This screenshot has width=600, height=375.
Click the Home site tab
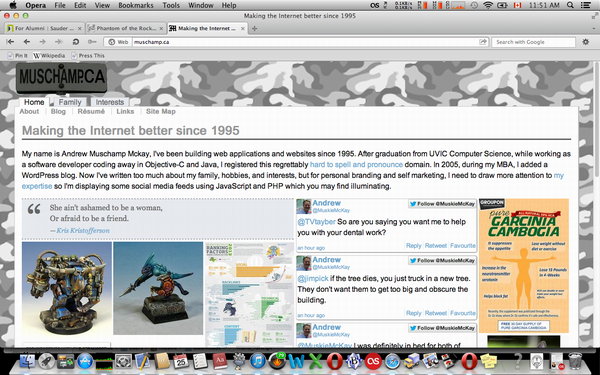(x=34, y=102)
